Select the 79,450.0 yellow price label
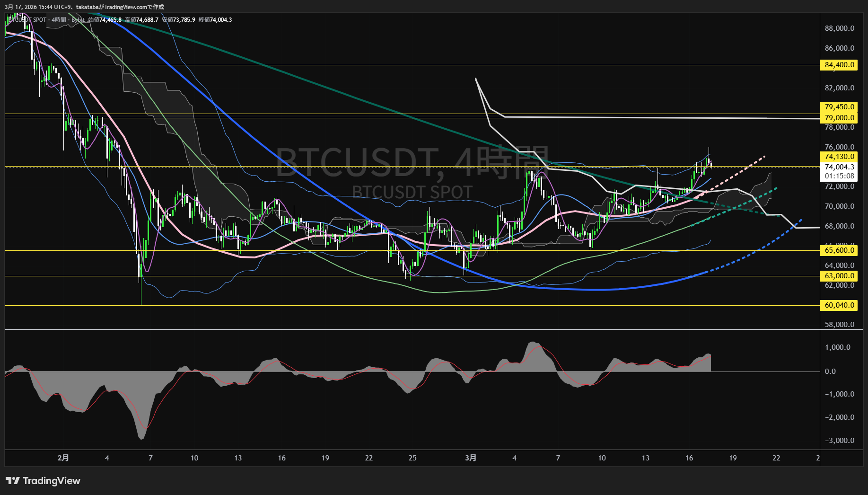This screenshot has width=868, height=495. 839,107
